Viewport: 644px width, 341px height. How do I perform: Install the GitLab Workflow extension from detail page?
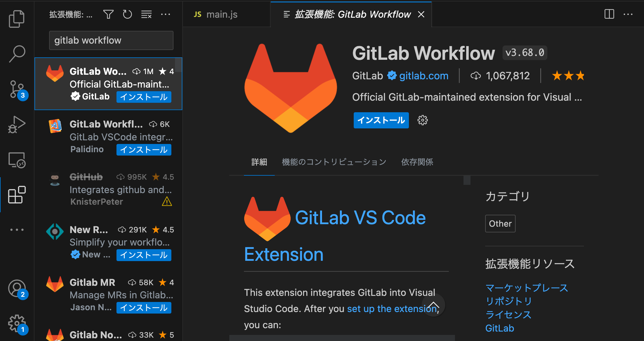click(x=381, y=120)
